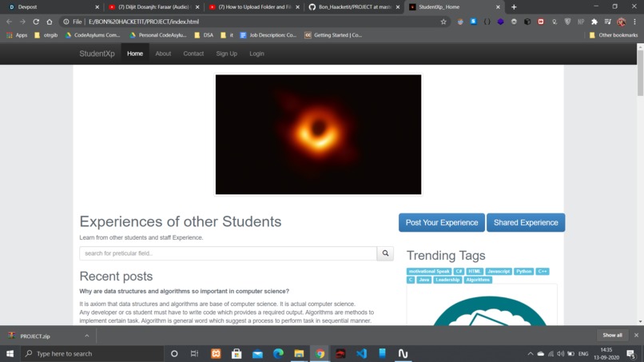The image size is (644, 362).
Task: Open the Extensions puzzle icon
Action: (594, 22)
